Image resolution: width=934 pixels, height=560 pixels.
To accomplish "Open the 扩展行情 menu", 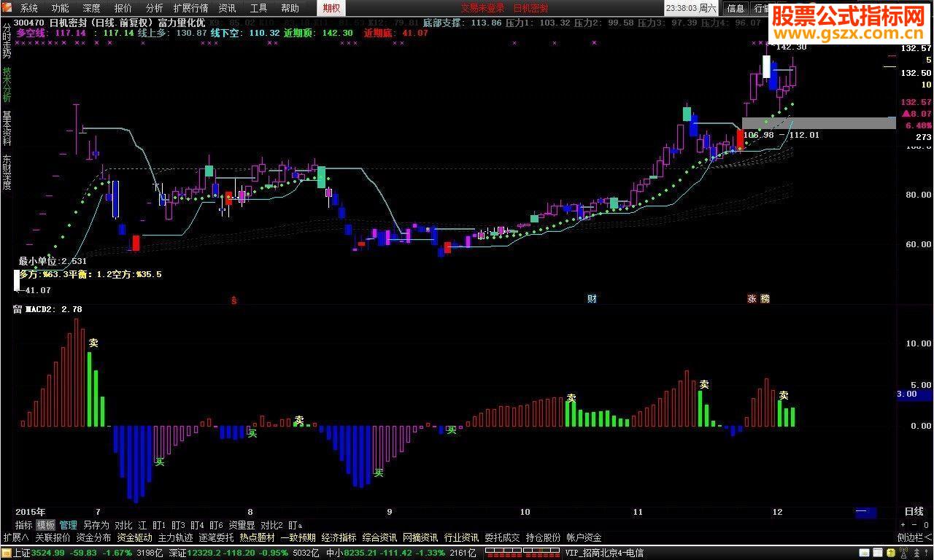I will pos(190,8).
